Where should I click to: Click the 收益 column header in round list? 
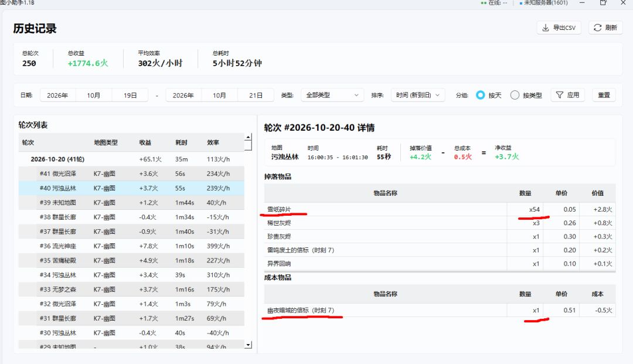coord(145,142)
